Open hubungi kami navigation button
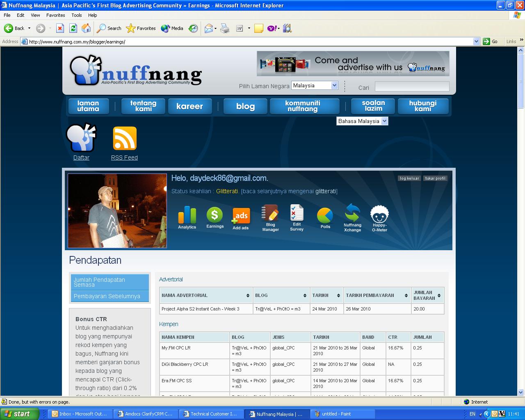525x420 pixels. [x=422, y=106]
